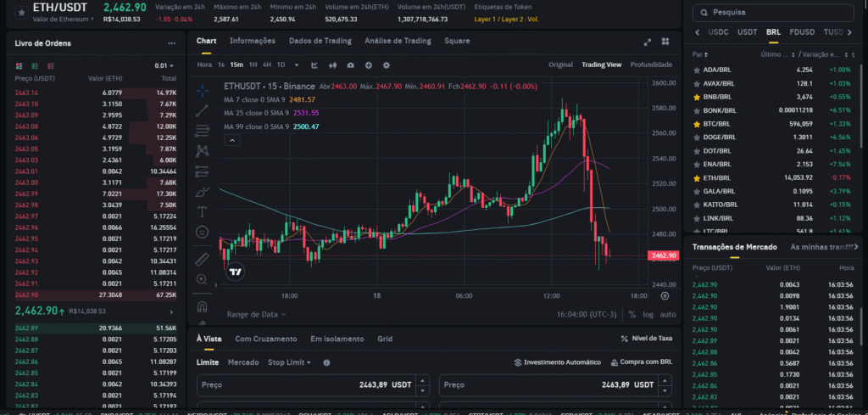Open technical indicators from chart toolbar
The image size is (868, 415).
314,64
